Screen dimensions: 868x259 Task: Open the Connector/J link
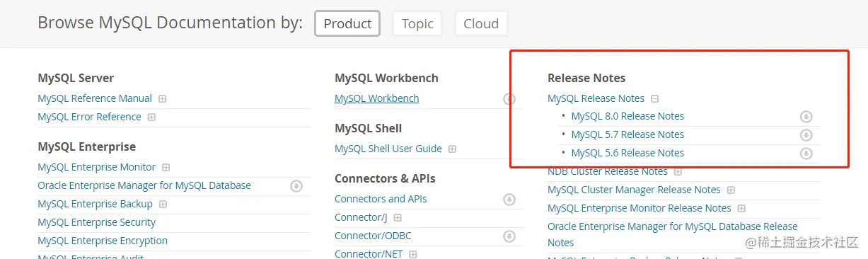point(361,217)
